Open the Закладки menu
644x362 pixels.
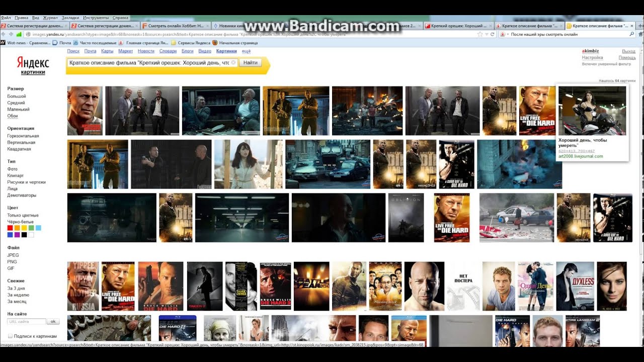[70, 18]
